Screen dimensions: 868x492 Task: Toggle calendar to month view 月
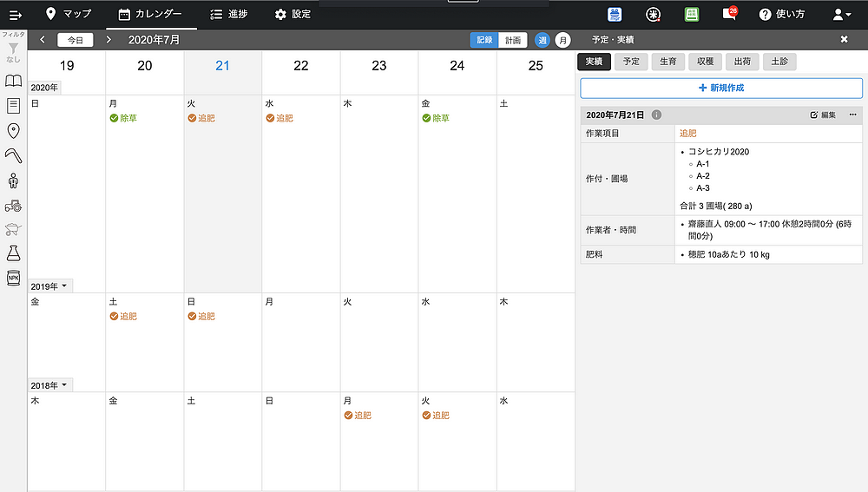562,40
